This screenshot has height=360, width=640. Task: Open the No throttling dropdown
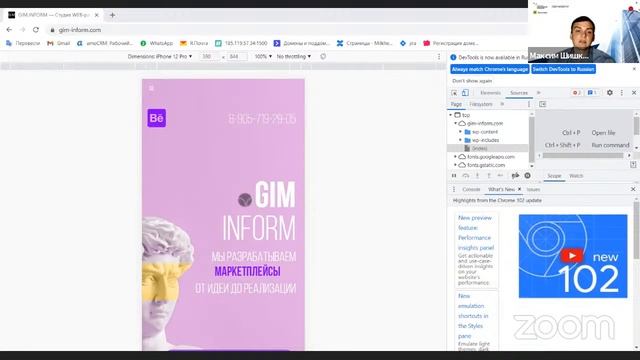point(293,56)
